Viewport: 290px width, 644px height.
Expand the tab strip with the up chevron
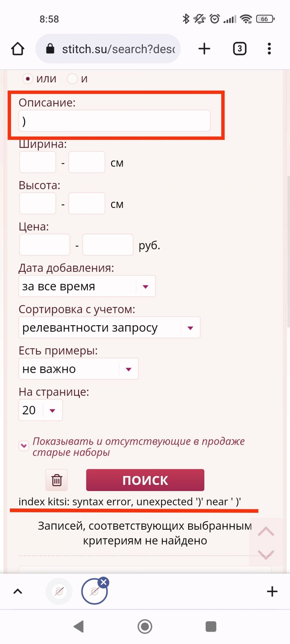coord(18,592)
